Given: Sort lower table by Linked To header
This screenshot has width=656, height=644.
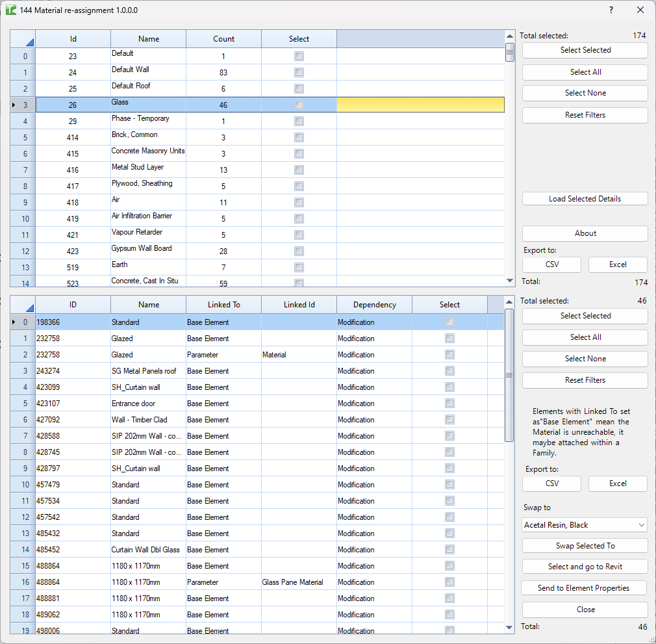Looking at the screenshot, I should pos(223,305).
